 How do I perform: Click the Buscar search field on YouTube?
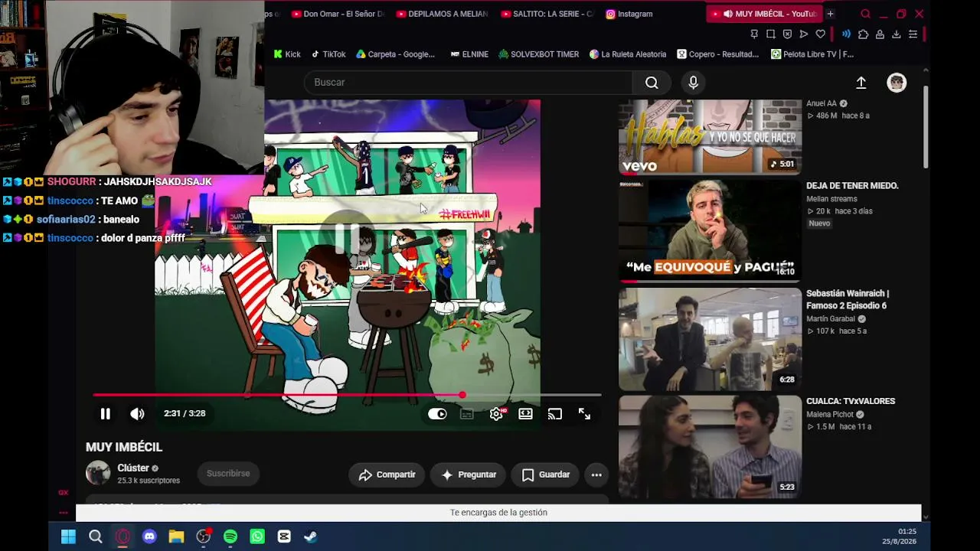[x=469, y=83]
